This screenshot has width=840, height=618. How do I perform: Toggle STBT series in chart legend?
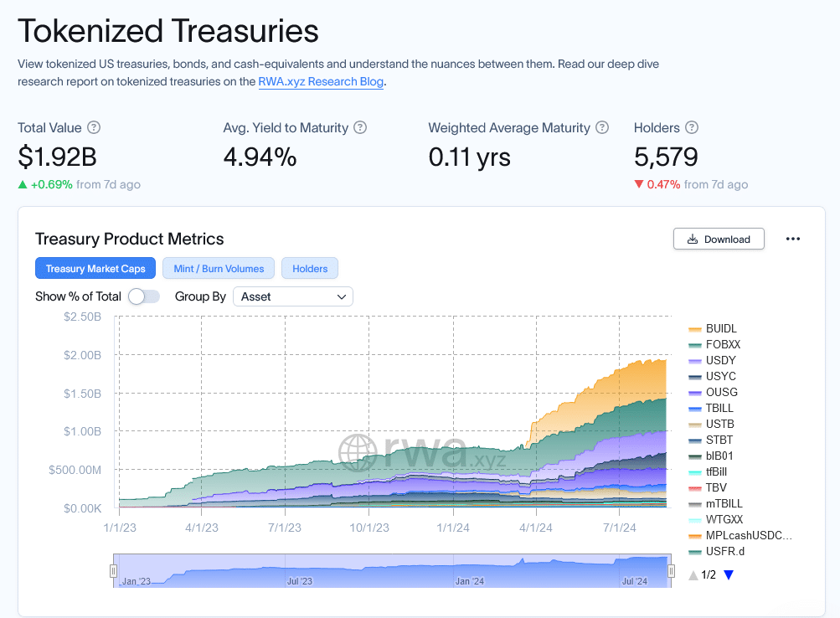711,440
